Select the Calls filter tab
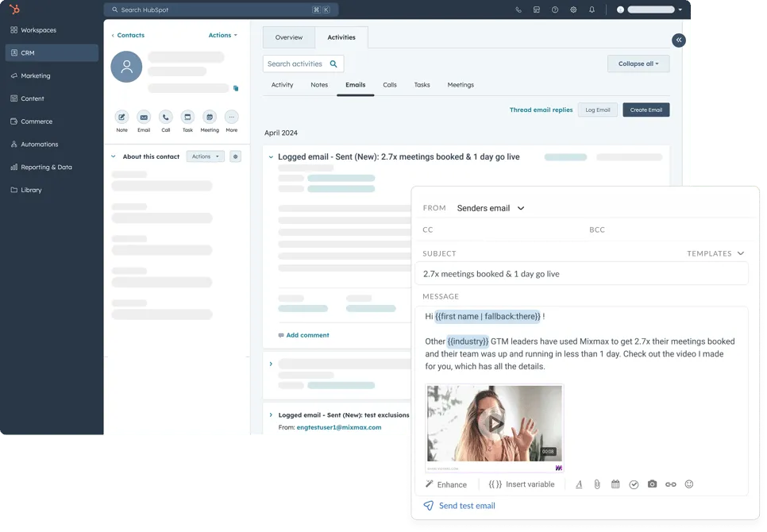 tap(390, 85)
